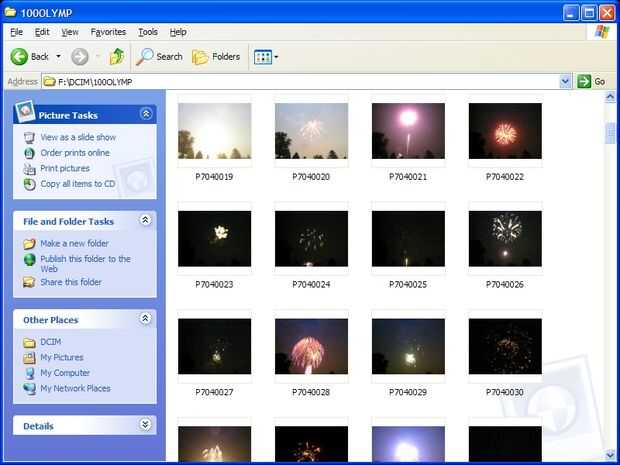Open the Edit menu
620x465 pixels.
(42, 32)
